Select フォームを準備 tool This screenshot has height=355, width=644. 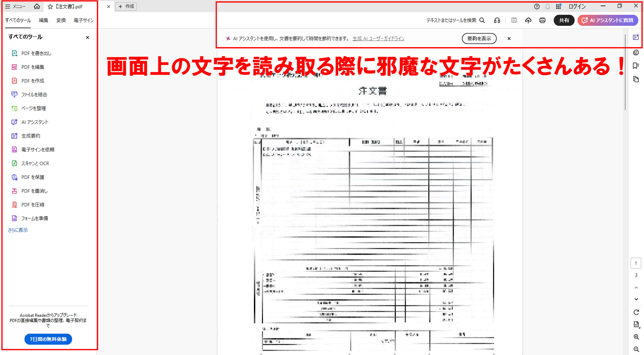click(x=30, y=218)
